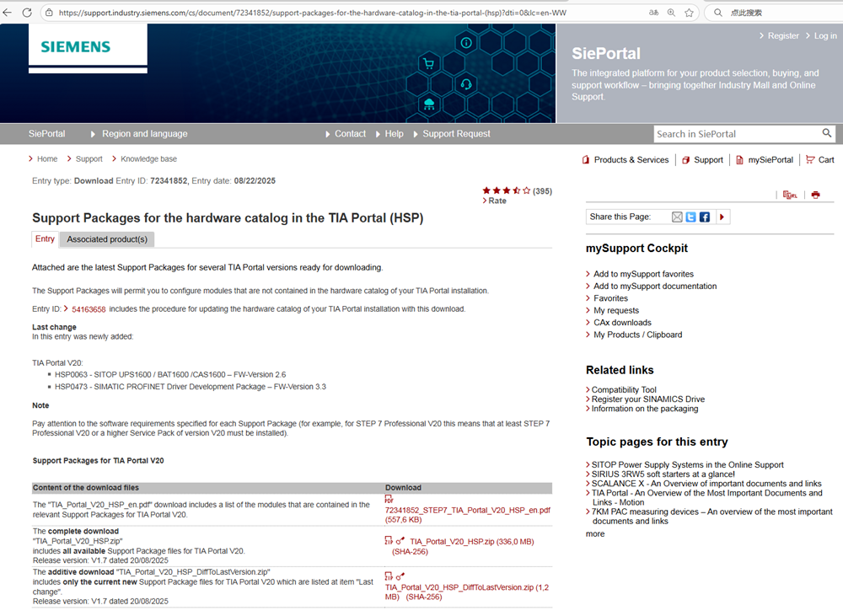The width and height of the screenshot is (843, 616).
Task: Print the page using the printer icon
Action: tap(815, 195)
